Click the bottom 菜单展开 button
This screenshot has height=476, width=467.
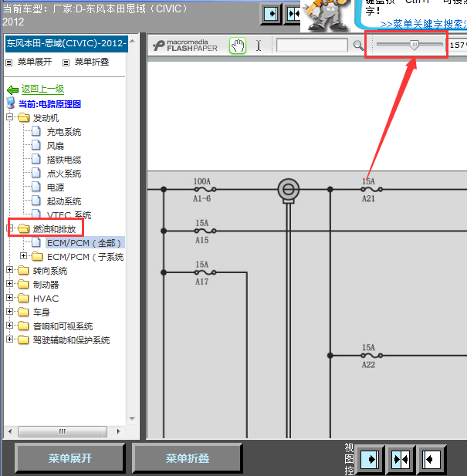pos(69,458)
